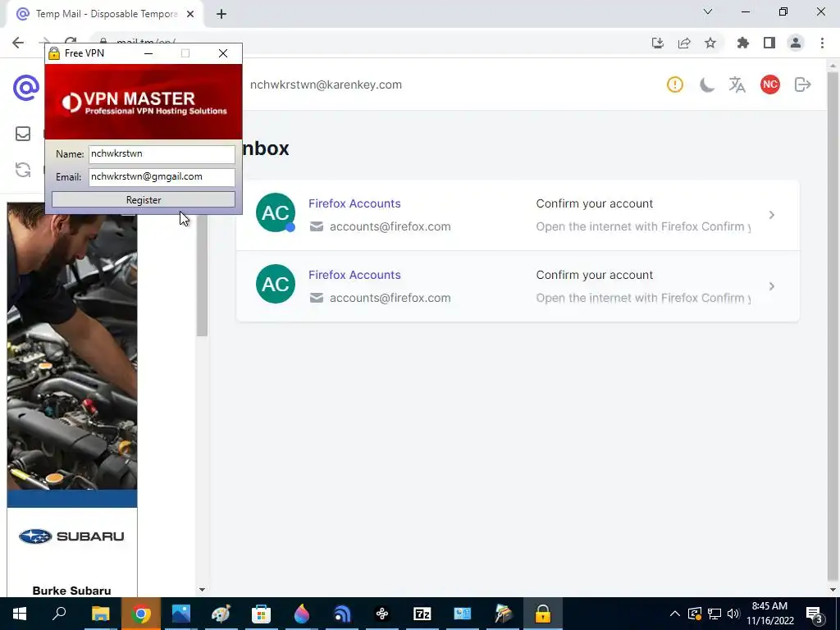Open File Explorer from taskbar
840x630 pixels.
[100, 614]
